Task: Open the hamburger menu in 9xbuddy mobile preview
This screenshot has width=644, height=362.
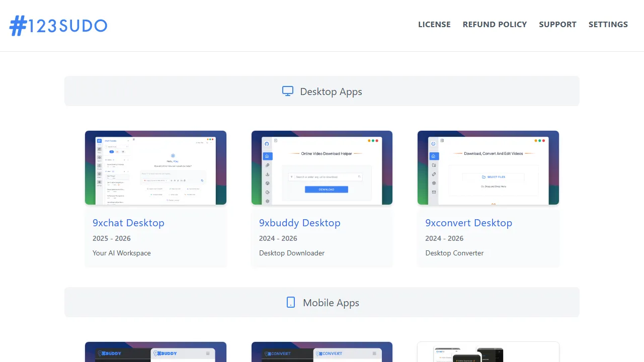Action: pyautogui.click(x=207, y=353)
